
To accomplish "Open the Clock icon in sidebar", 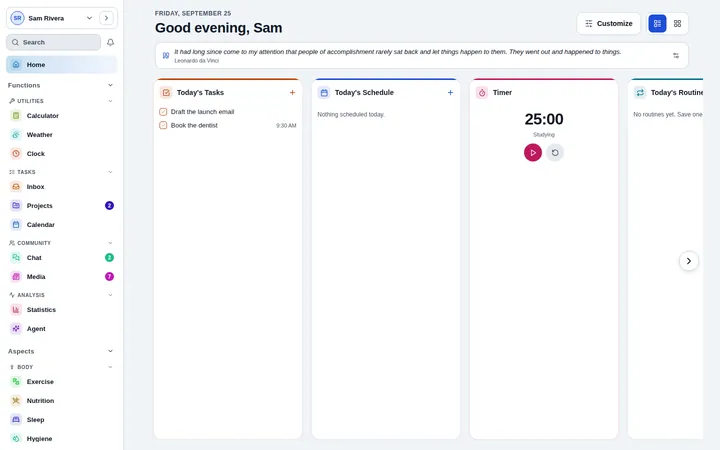I will pyautogui.click(x=16, y=154).
